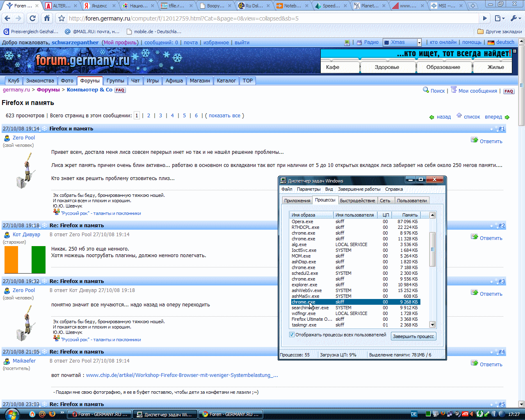Click Zero Pool's avatar image in post #1
Viewport: 525px width, 420px height.
pyautogui.click(x=26, y=171)
